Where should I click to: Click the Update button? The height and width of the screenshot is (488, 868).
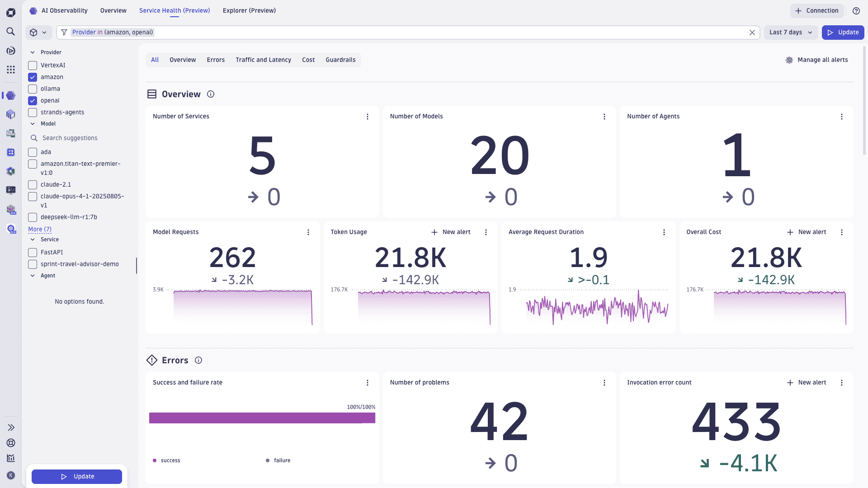(x=843, y=32)
